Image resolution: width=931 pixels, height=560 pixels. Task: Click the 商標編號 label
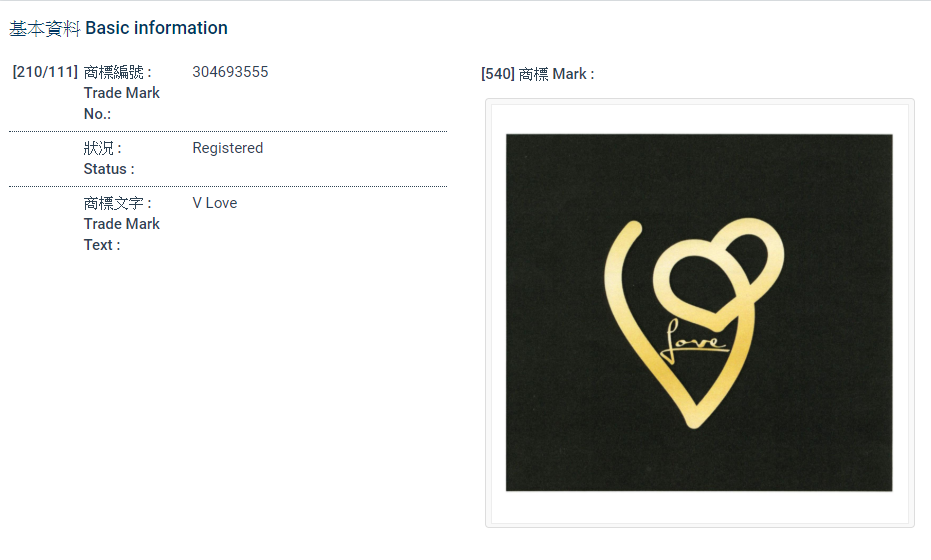[118, 72]
